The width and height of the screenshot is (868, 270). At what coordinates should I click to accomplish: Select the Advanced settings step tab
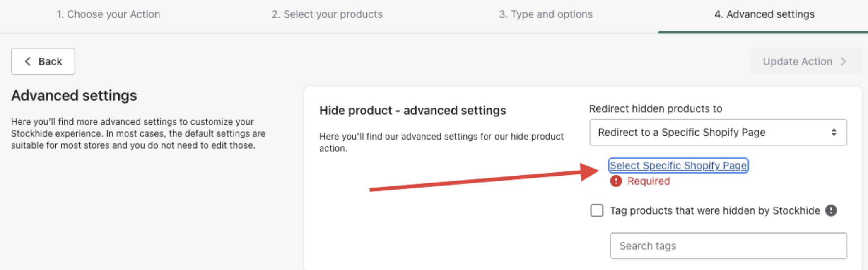764,14
